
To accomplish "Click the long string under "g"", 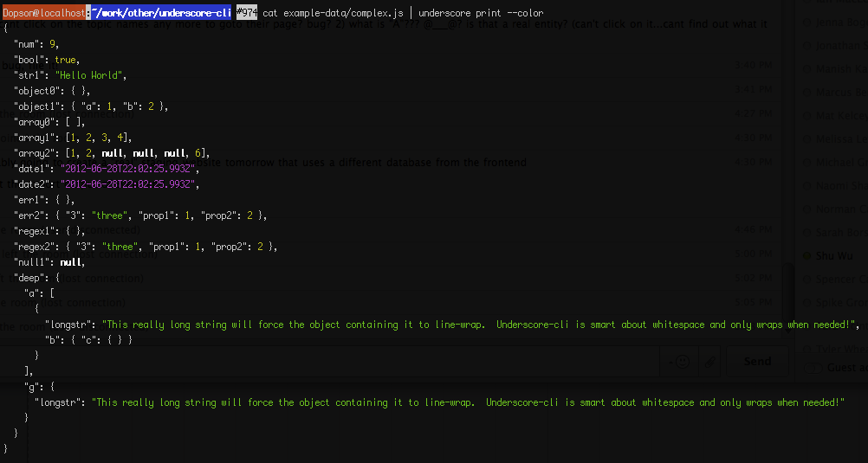I will pos(468,402).
